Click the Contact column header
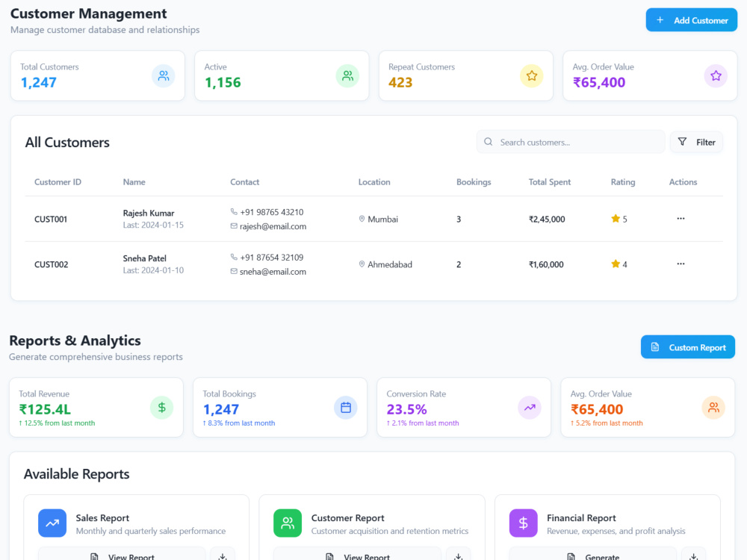 coord(244,182)
